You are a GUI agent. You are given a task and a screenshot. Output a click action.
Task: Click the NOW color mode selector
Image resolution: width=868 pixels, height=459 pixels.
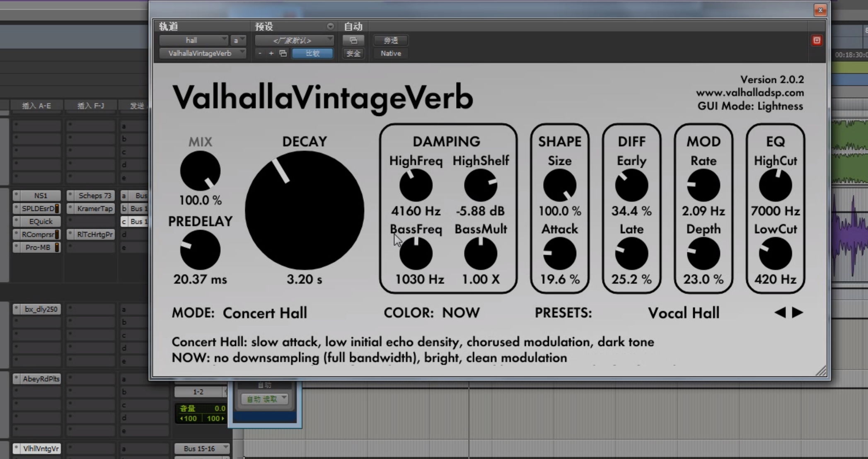[x=461, y=313]
